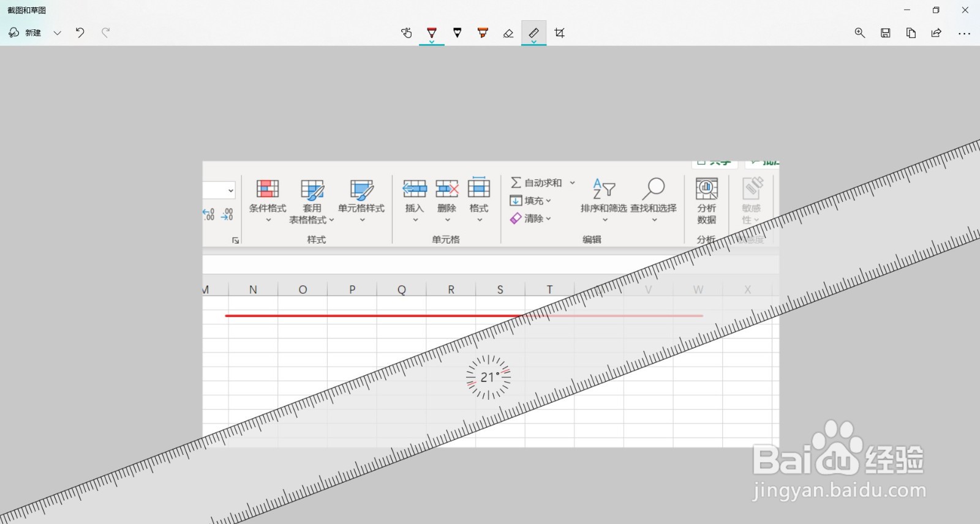Toggle touch writing mode

tap(407, 33)
